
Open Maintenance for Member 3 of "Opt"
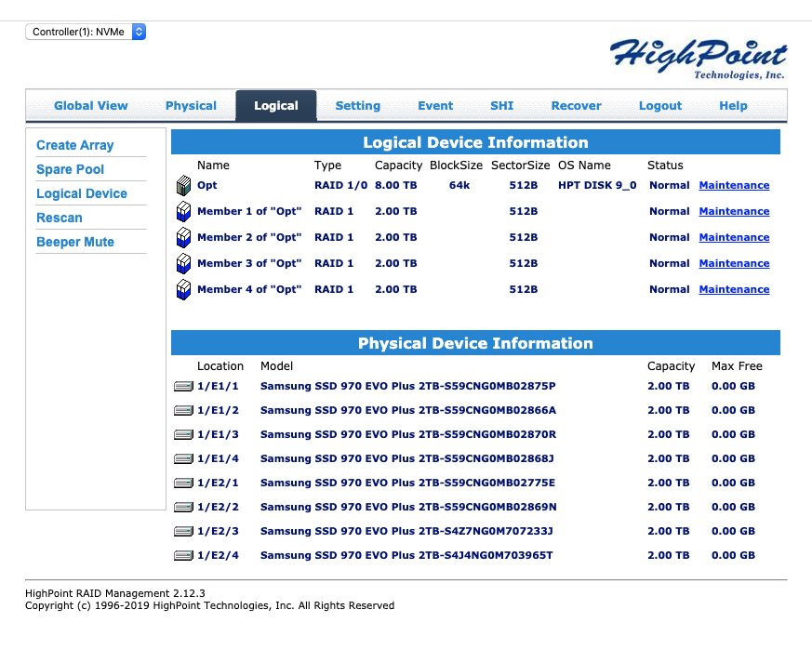coord(734,263)
